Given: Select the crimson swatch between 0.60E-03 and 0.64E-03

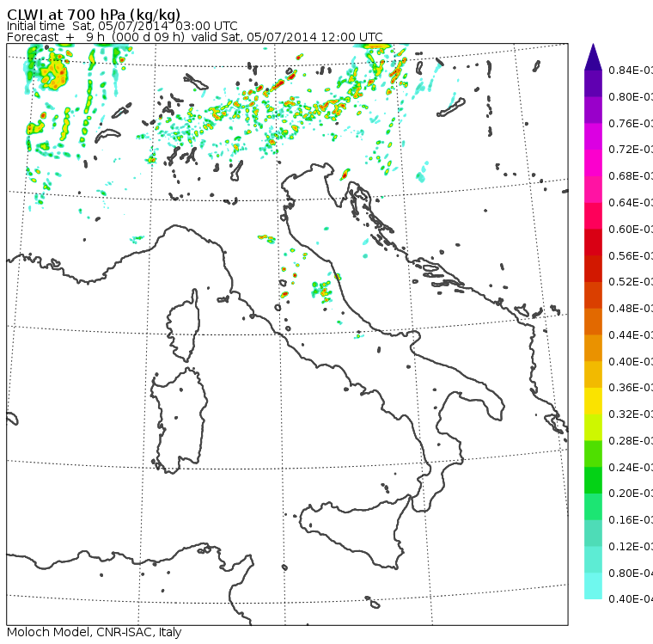Looking at the screenshot, I should [x=593, y=216].
